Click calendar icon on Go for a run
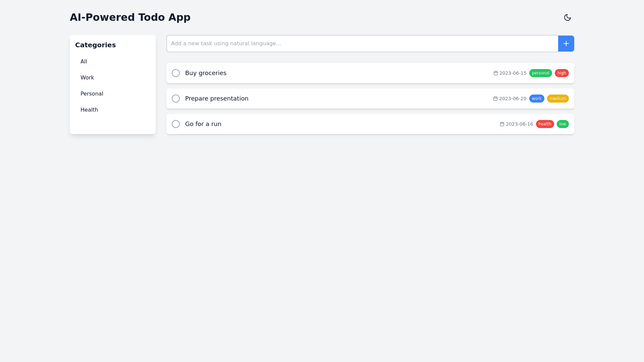The height and width of the screenshot is (362, 644). [502, 124]
